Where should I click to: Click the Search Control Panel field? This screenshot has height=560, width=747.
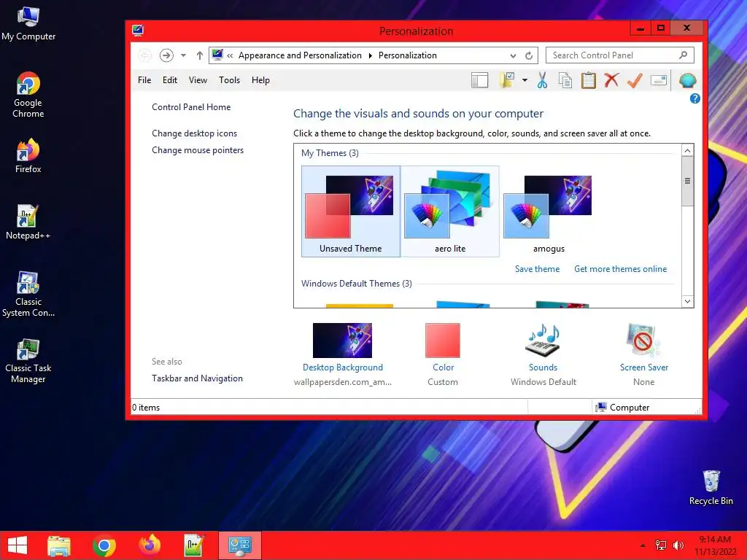619,55
